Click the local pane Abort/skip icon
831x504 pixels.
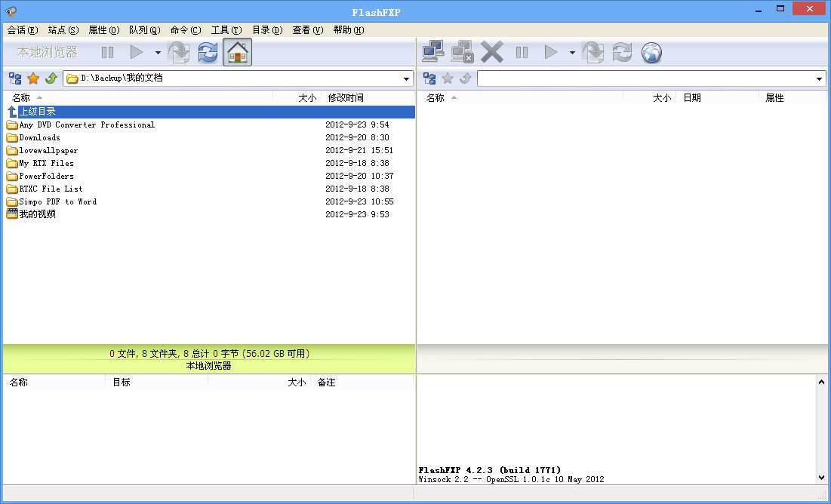pyautogui.click(x=179, y=53)
